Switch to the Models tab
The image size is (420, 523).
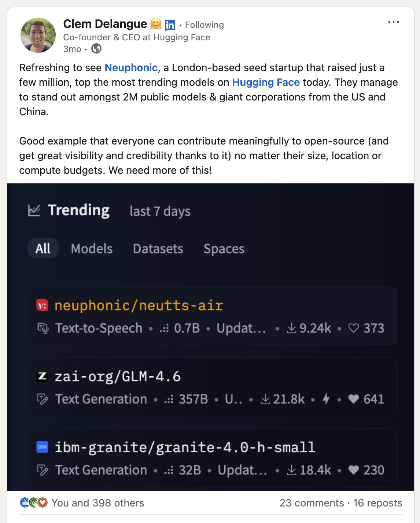coord(92,249)
